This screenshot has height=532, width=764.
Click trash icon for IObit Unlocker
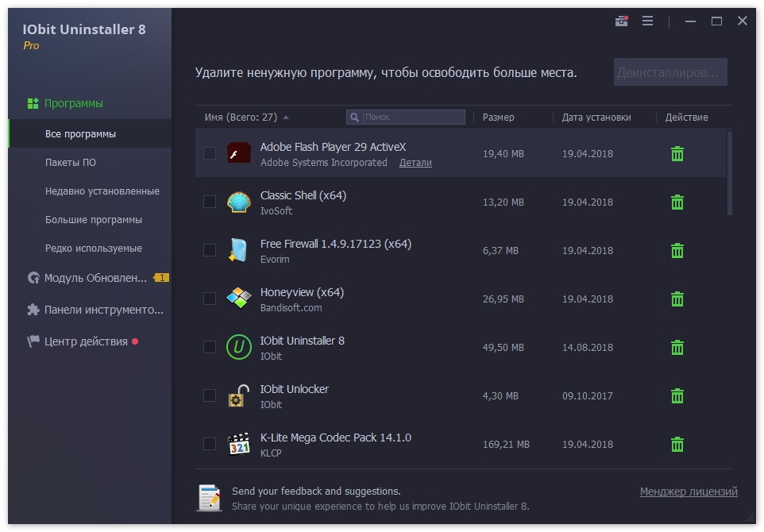point(677,395)
